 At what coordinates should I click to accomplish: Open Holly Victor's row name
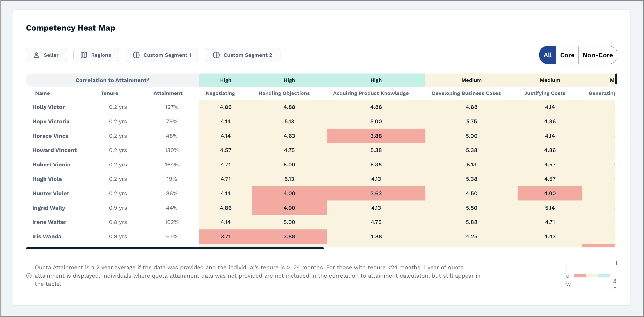[x=48, y=107]
